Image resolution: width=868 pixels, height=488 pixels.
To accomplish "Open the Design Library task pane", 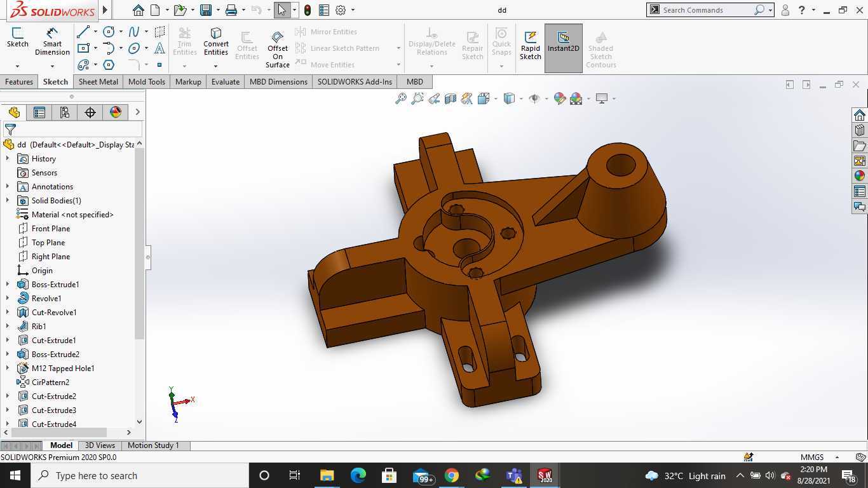I will point(860,130).
